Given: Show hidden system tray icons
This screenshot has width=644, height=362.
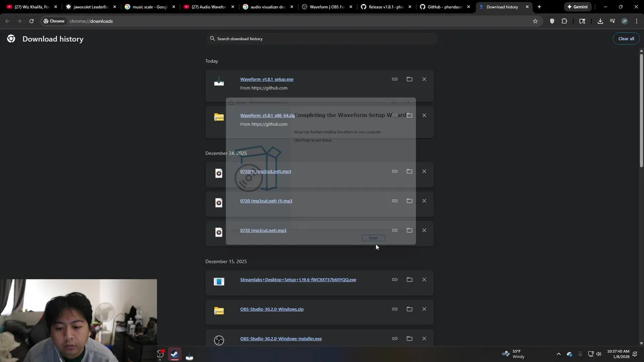Looking at the screenshot, I should [x=558, y=354].
